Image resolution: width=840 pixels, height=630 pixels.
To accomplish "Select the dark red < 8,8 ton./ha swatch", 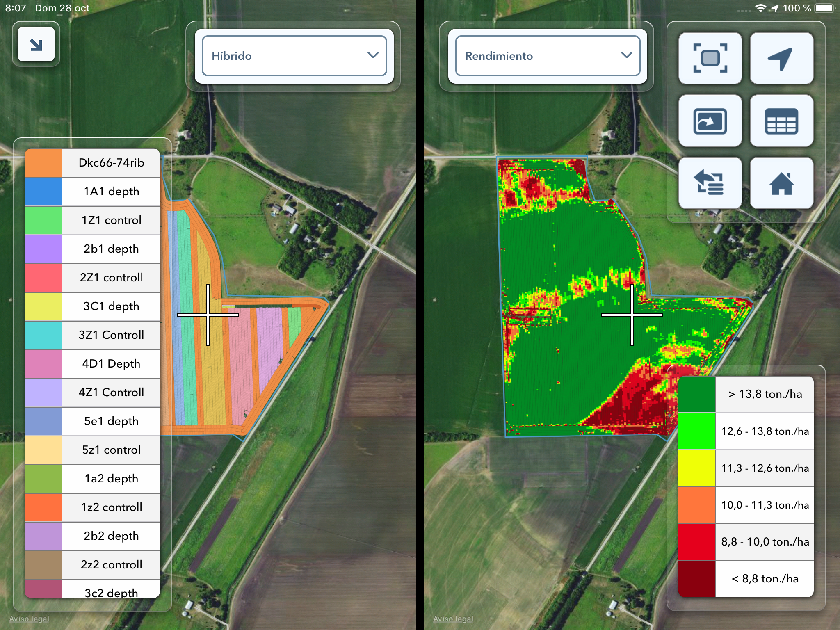I will (x=697, y=579).
